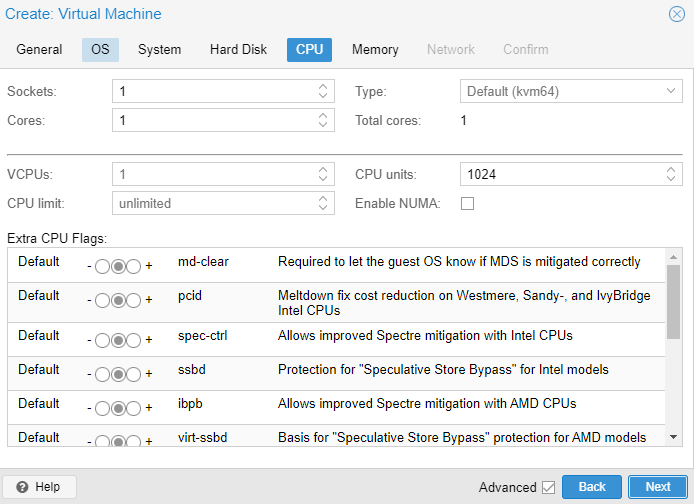Set ibpb flag to default
Screen dimensions: 694x504
click(x=118, y=408)
